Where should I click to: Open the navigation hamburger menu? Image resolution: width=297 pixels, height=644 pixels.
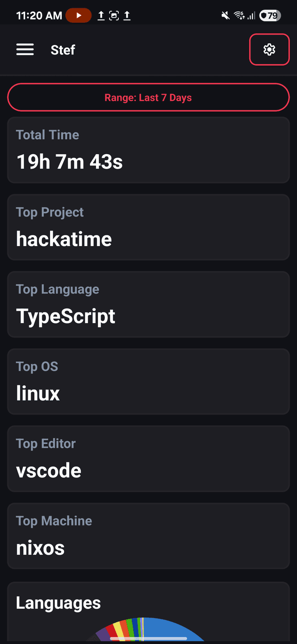pos(25,50)
